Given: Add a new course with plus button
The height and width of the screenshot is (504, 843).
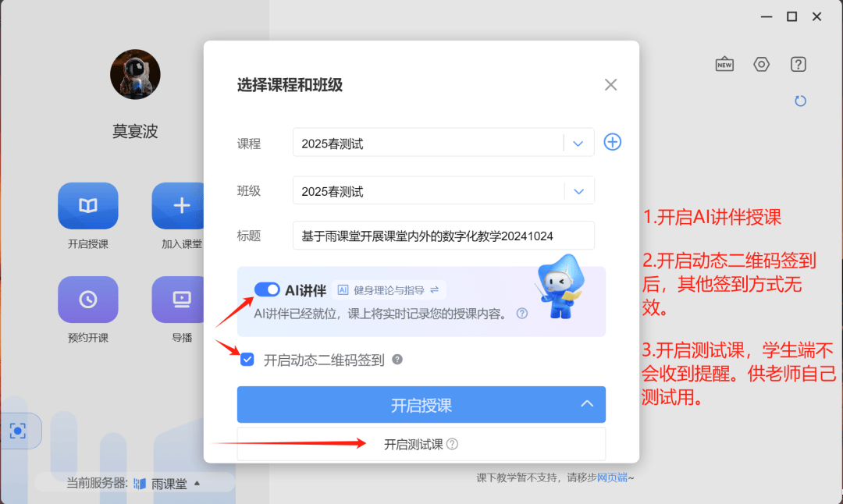Looking at the screenshot, I should pos(613,142).
